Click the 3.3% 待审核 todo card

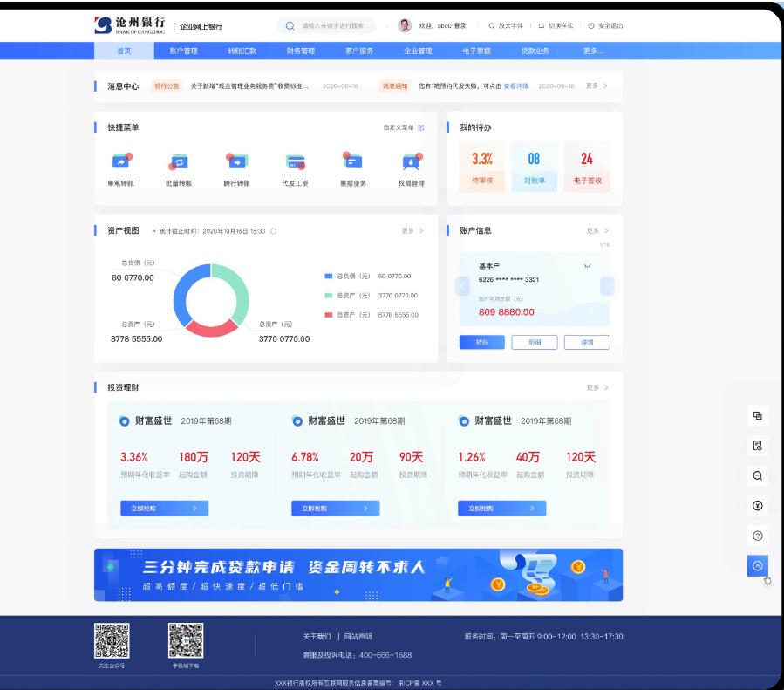point(482,167)
